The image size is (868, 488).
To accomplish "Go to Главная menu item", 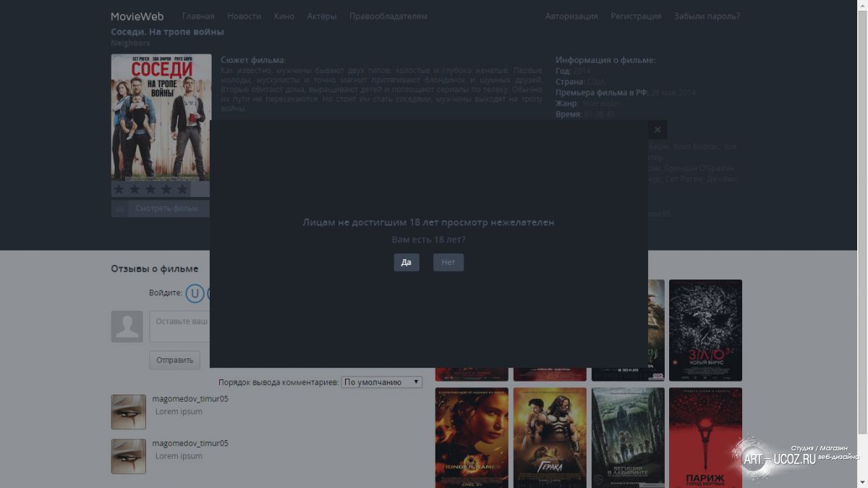I will [198, 16].
